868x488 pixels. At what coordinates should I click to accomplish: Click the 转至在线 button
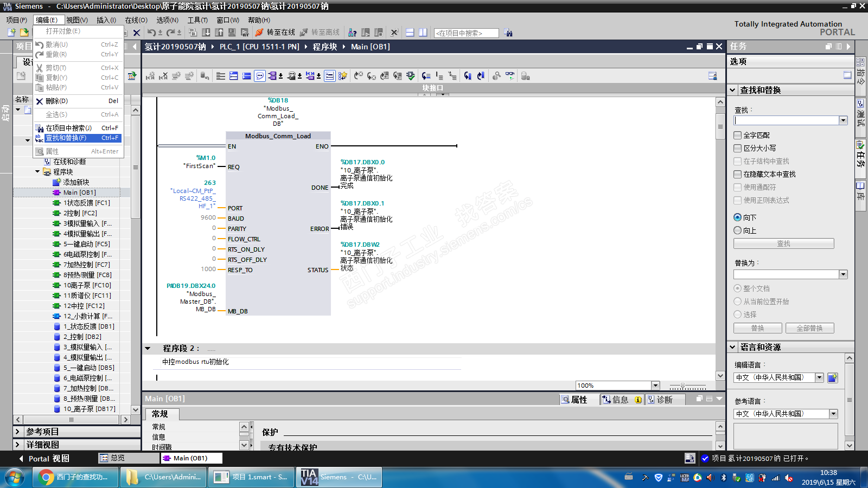(x=275, y=33)
